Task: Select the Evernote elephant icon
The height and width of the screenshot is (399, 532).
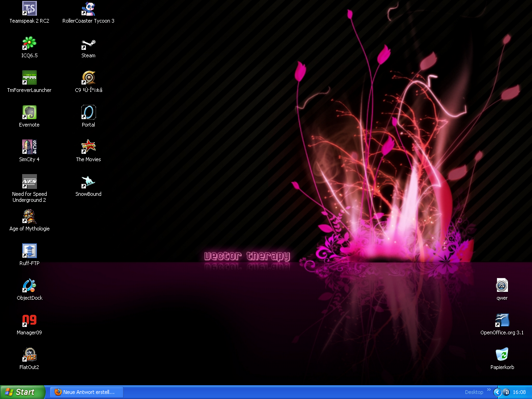Action: click(x=29, y=113)
